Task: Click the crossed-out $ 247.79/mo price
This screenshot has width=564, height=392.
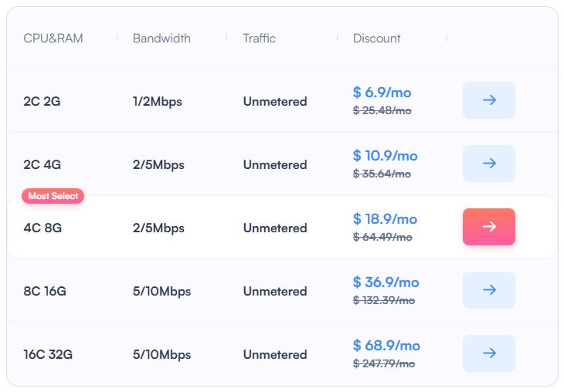Action: point(383,363)
